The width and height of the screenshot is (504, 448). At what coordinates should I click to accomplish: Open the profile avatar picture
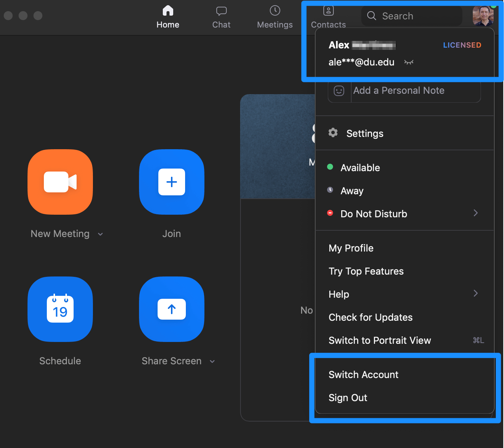pos(483,16)
